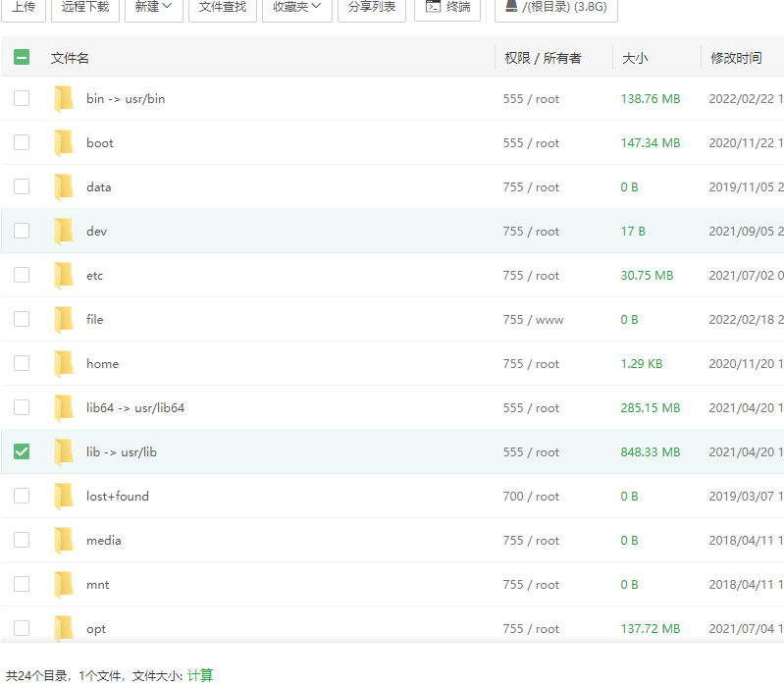Check the box for the home folder
The image size is (784, 686).
(22, 363)
